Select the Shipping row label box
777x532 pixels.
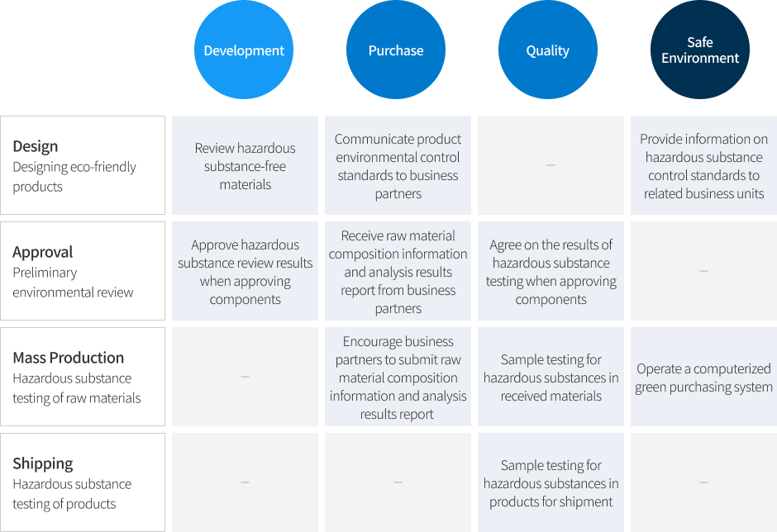coord(83,482)
